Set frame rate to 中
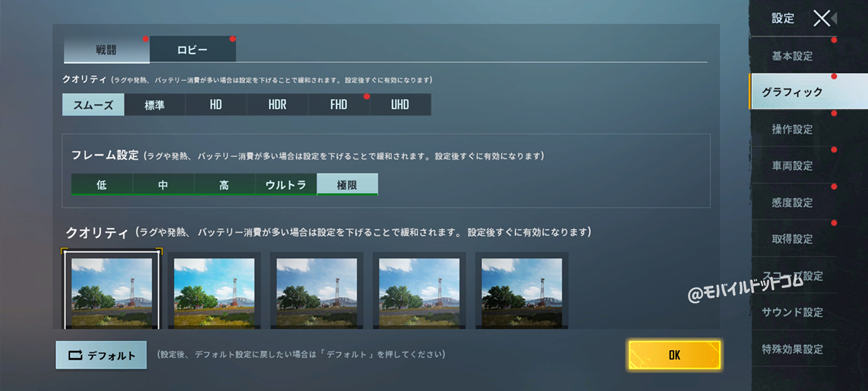 [163, 184]
